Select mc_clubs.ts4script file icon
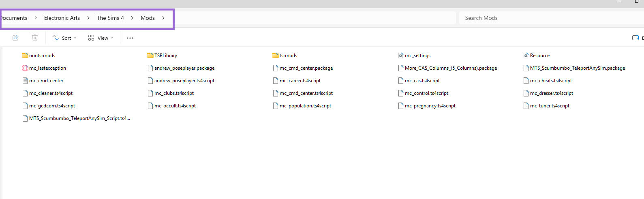Viewport: 644px width, 199px height. point(150,93)
